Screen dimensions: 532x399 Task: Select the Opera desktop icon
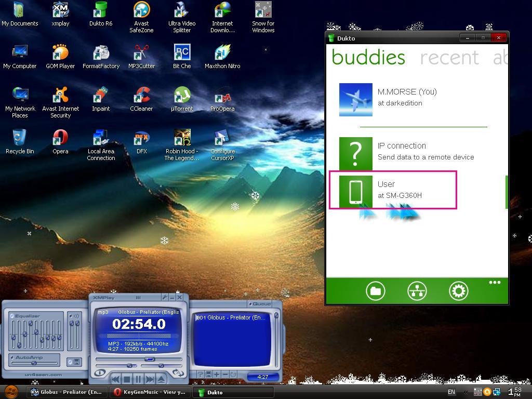click(60, 142)
